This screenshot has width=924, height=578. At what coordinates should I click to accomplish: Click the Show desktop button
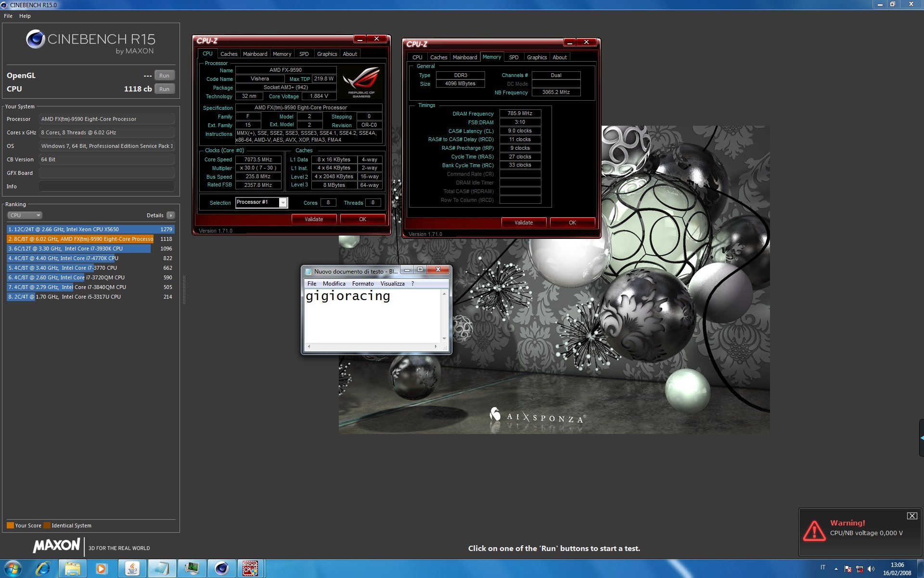[x=920, y=569]
